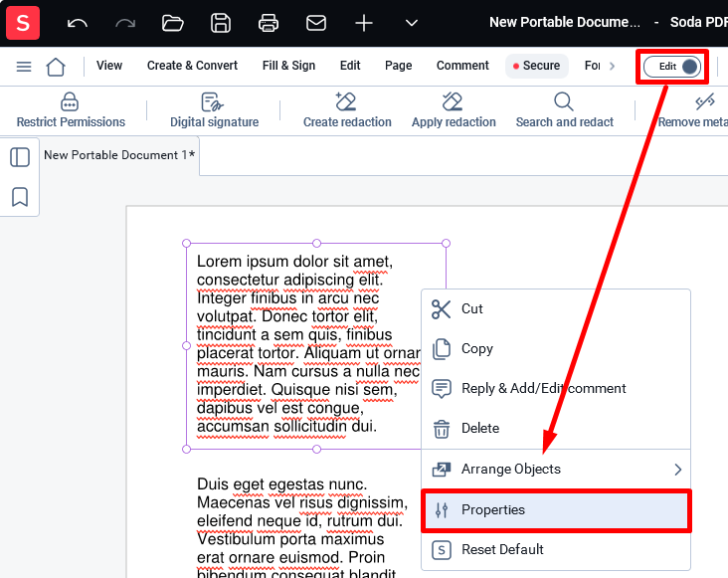Switch to the Comment tab
Viewport: 728px width, 578px height.
point(462,66)
